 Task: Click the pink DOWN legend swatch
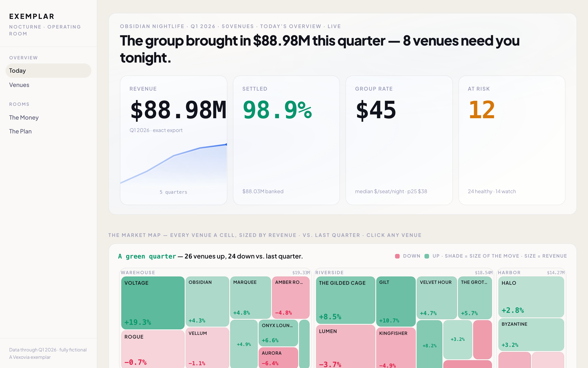pos(397,256)
